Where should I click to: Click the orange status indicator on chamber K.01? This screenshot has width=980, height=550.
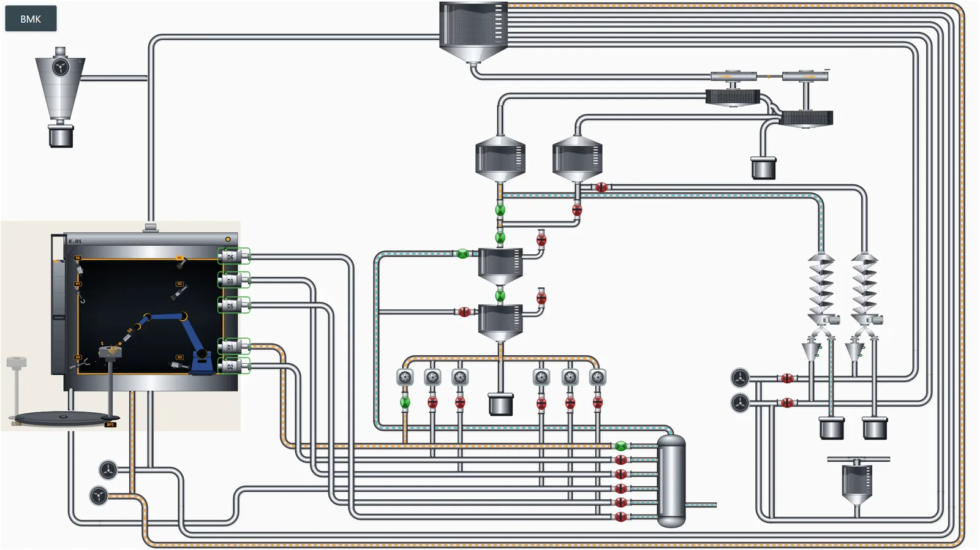pyautogui.click(x=228, y=239)
